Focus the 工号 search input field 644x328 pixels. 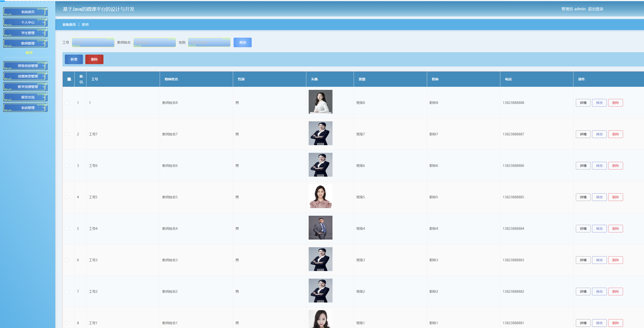[93, 42]
